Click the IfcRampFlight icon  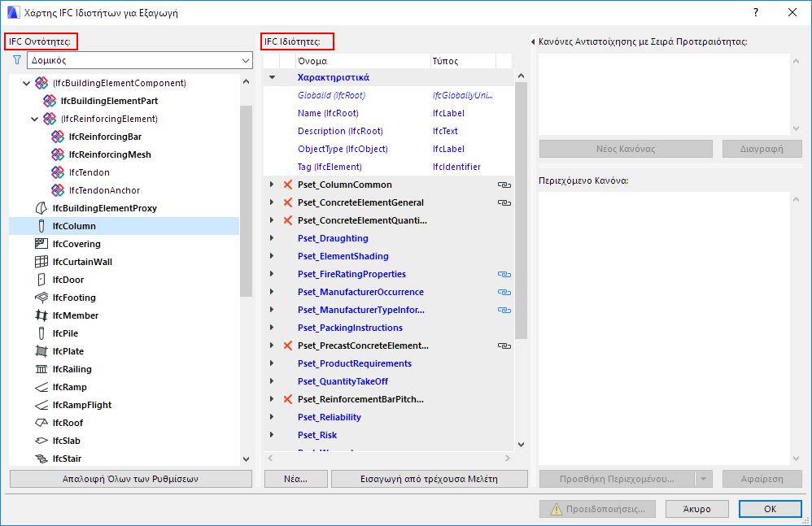tap(41, 405)
